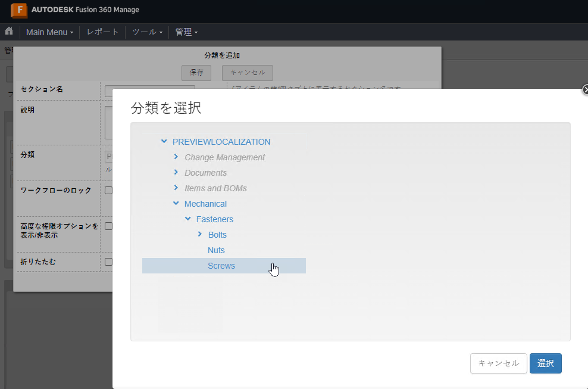Toggle the 折りたたむ checkbox

click(109, 262)
